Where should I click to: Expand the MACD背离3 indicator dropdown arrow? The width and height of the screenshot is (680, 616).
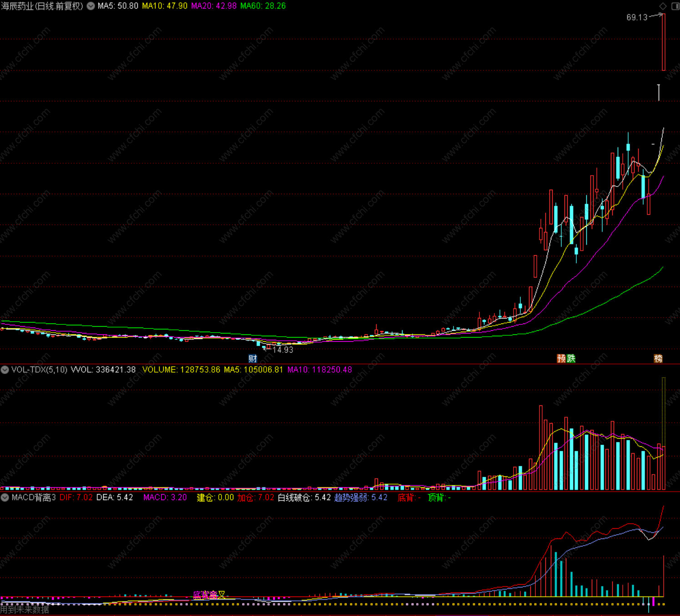point(5,497)
